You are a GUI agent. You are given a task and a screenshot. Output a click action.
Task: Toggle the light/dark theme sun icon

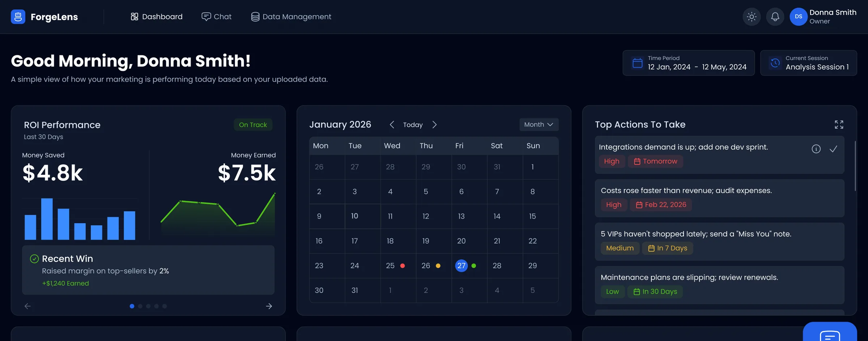coord(752,17)
